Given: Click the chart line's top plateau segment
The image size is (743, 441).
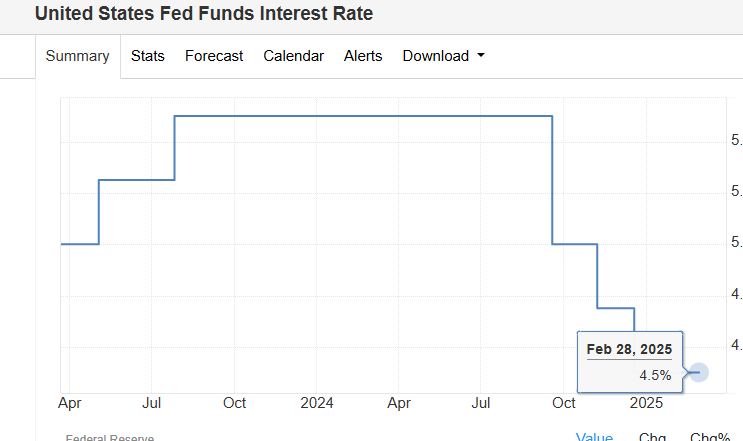Looking at the screenshot, I should tap(360, 116).
